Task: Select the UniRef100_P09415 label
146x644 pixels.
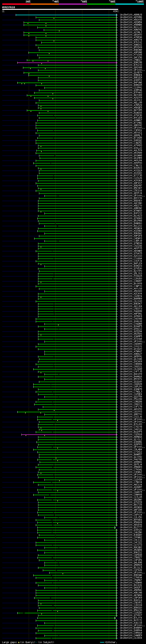Action: coord(131,276)
